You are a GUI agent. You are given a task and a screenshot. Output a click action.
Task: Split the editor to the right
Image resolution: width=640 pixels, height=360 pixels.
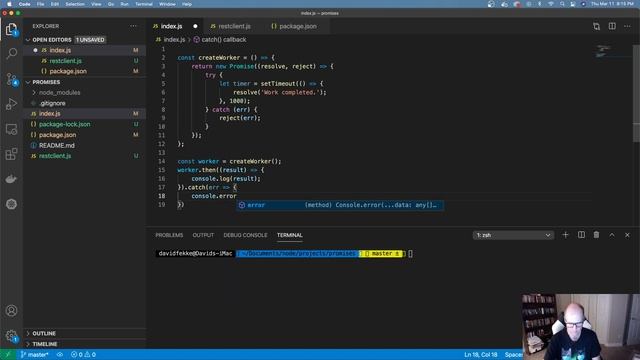coord(612,26)
